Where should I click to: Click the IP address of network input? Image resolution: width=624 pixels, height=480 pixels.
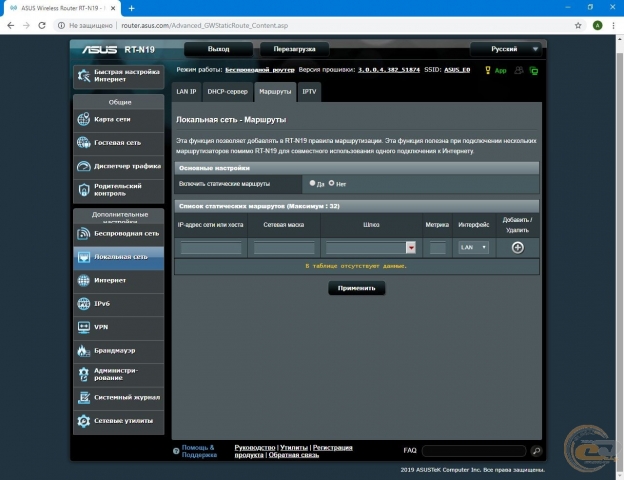pos(211,248)
